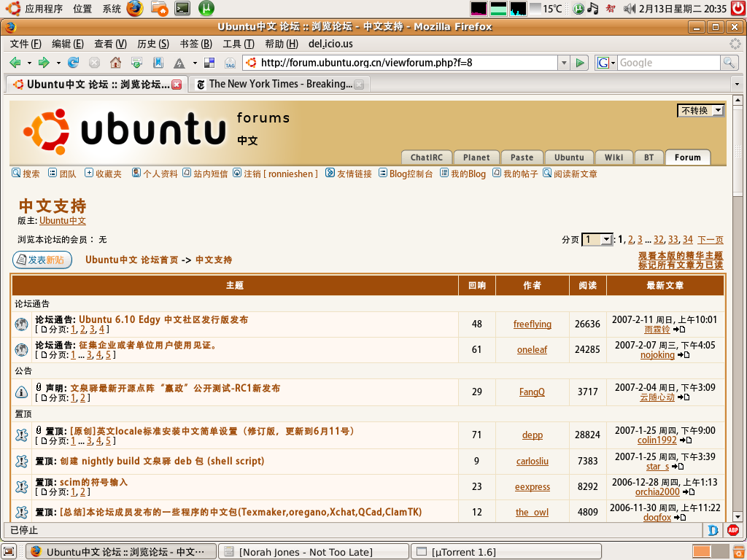Open the ChatIRC navigation tab
Viewport: 747px width, 560px height.
426,157
